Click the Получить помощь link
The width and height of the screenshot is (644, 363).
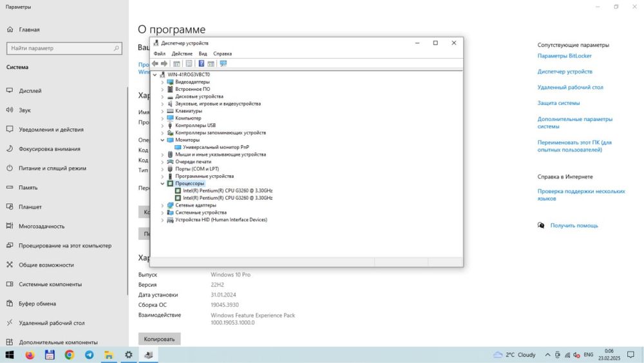coord(574,225)
